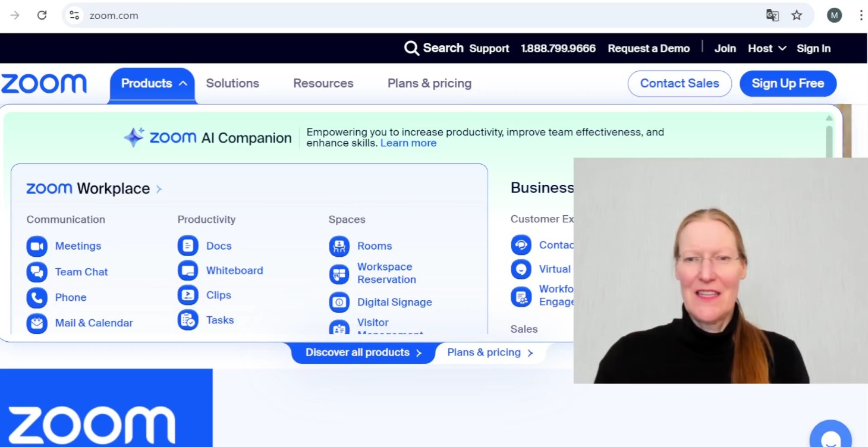Open the Mail & Calendar envelope icon

(37, 323)
